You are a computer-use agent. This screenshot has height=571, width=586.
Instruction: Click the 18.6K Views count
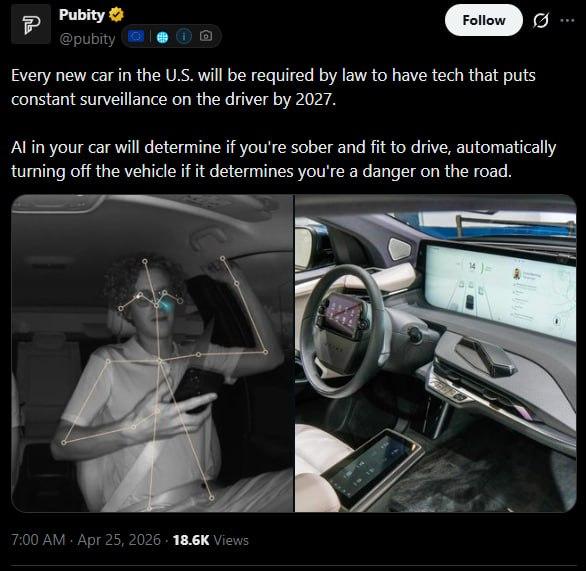coord(211,540)
